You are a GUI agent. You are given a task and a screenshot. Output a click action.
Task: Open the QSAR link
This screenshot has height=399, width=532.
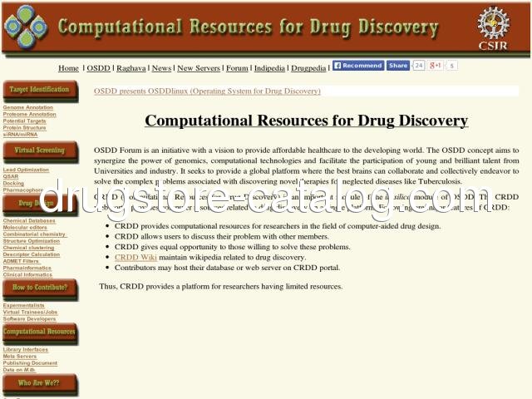[x=11, y=176]
